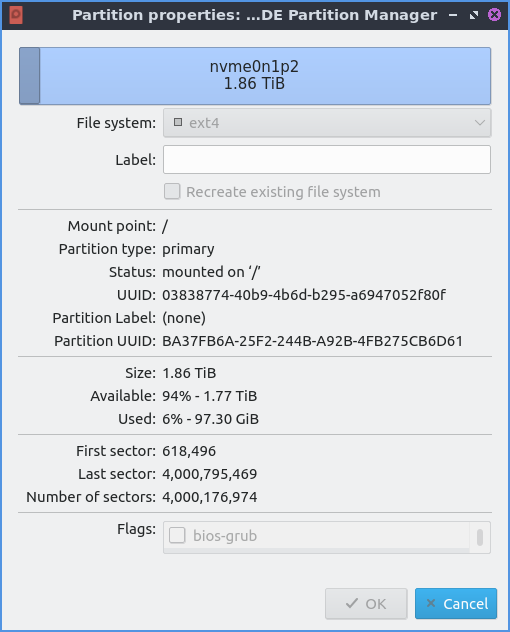Image resolution: width=510 pixels, height=632 pixels.
Task: Click the OK button
Action: pyautogui.click(x=366, y=603)
